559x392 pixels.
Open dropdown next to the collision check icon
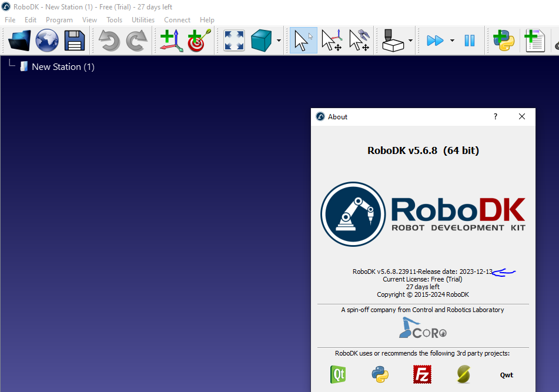(x=410, y=41)
